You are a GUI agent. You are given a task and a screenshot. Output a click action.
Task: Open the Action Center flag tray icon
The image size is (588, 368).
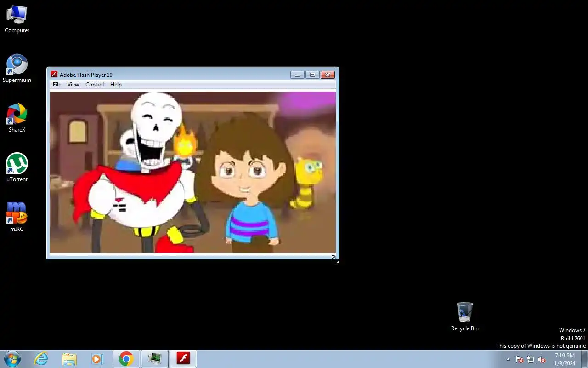tap(520, 360)
